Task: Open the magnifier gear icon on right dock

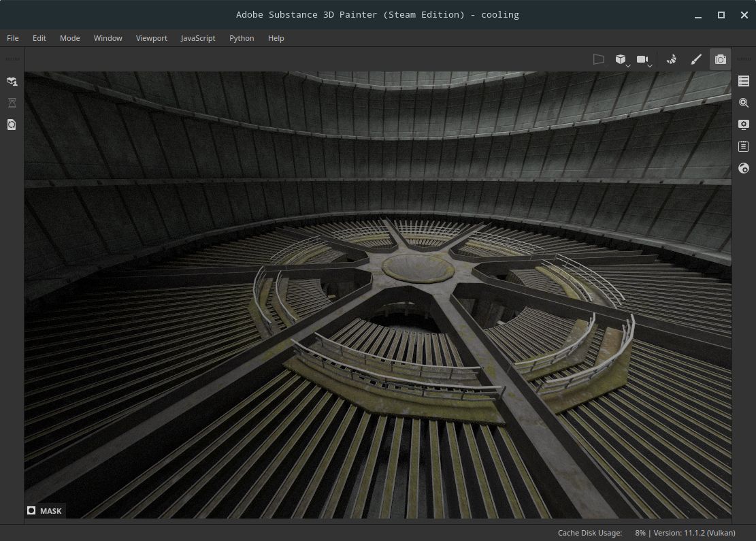Action: [x=744, y=103]
